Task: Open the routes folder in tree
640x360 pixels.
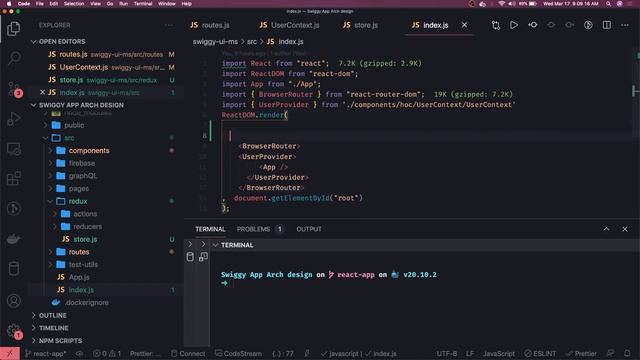Action: tap(79, 252)
